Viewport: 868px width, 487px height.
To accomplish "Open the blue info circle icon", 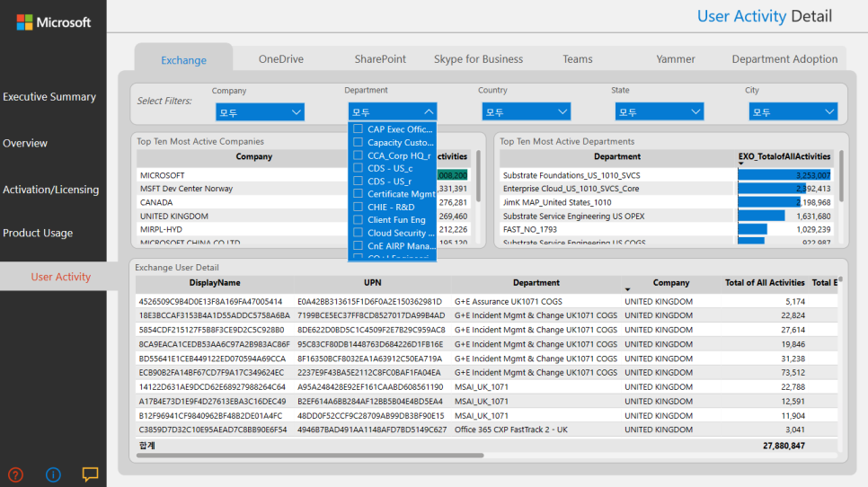I will [53, 474].
